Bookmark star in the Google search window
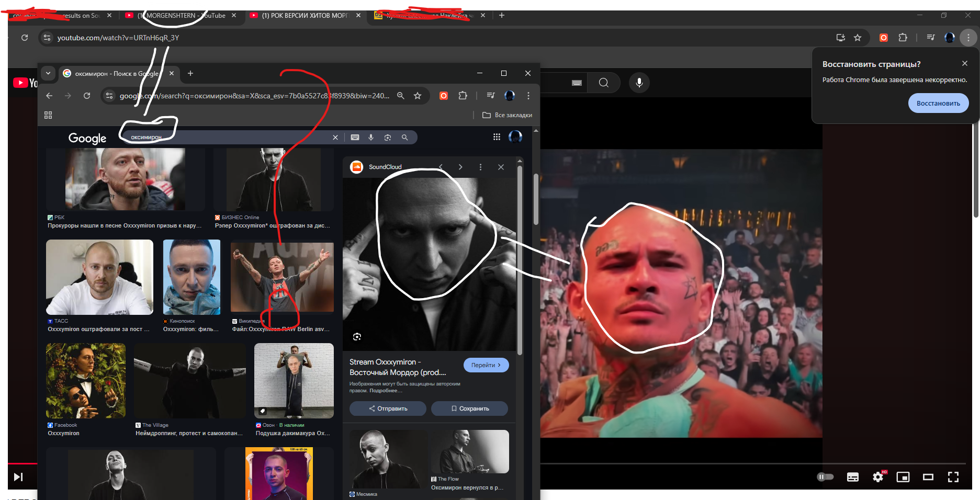 coord(418,96)
